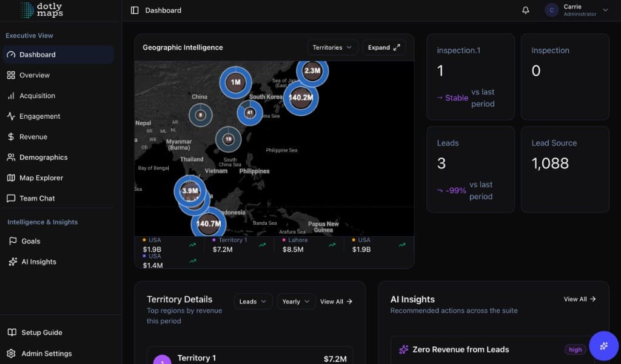Click the Demographics people icon

pos(11,157)
